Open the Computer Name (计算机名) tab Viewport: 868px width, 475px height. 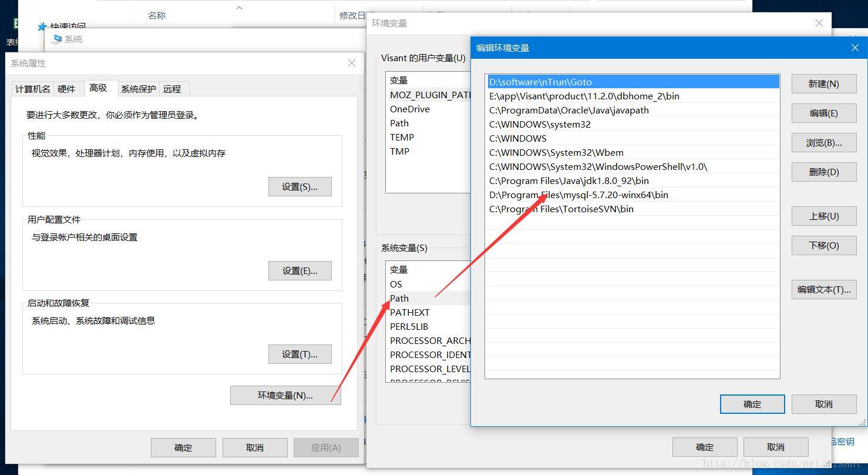click(x=33, y=89)
